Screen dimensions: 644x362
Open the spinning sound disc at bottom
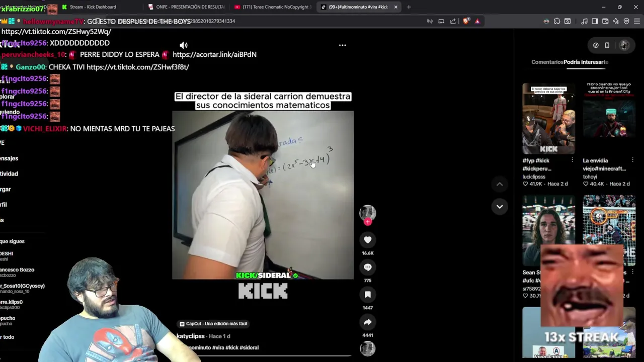pyautogui.click(x=368, y=348)
